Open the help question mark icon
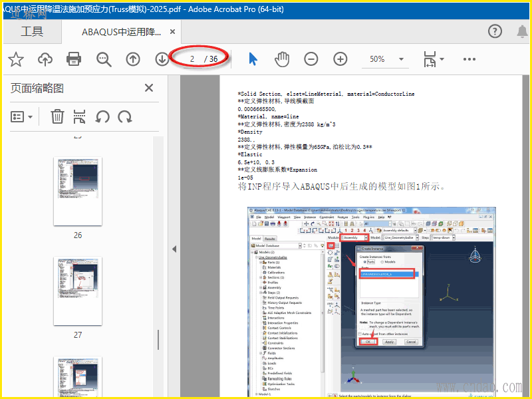The height and width of the screenshot is (399, 532). tap(495, 31)
